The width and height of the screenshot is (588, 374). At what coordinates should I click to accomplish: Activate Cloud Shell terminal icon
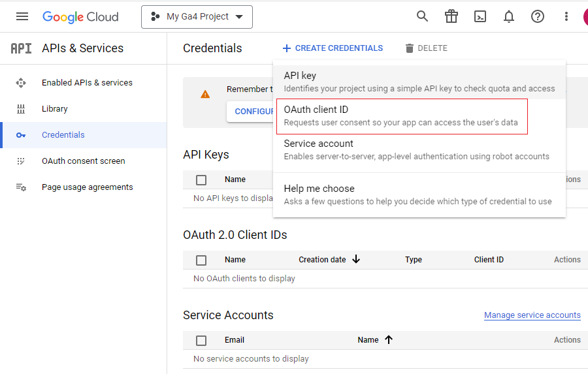tap(480, 16)
